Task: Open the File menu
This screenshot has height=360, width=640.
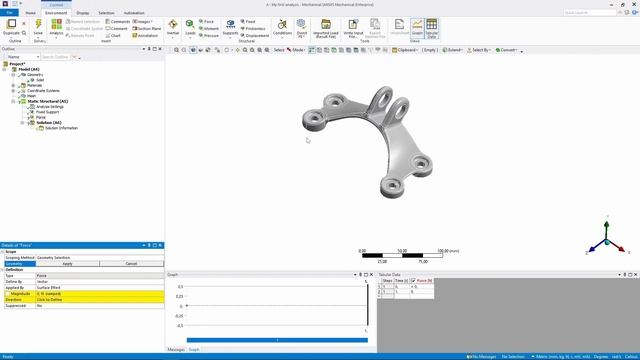Action: [x=9, y=13]
